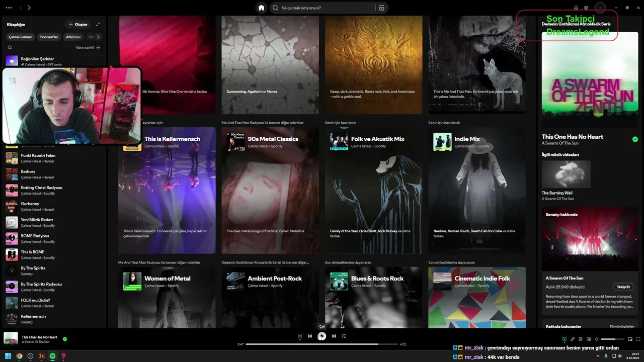Open The Burning Wall music video

[567, 174]
